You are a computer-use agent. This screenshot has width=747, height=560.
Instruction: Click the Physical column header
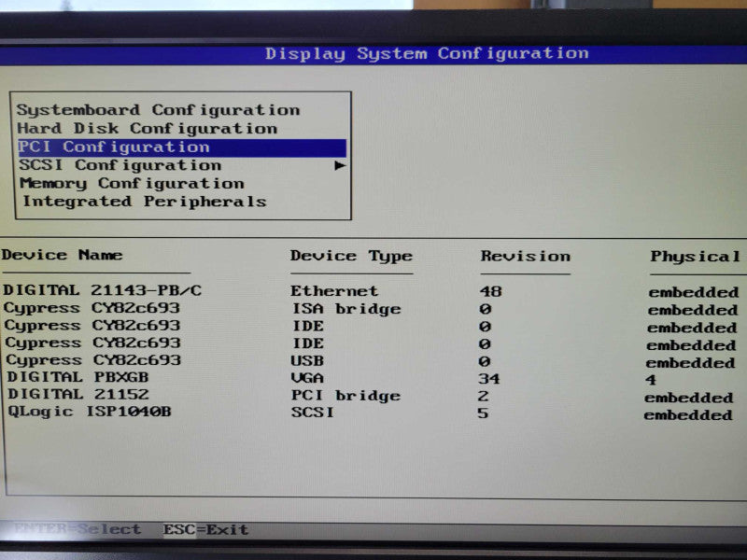[x=695, y=257]
